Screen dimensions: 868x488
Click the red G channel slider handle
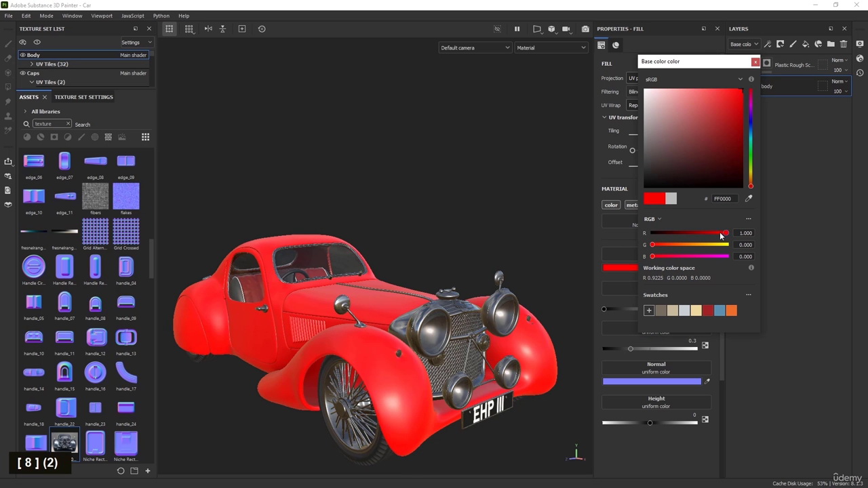pos(652,245)
